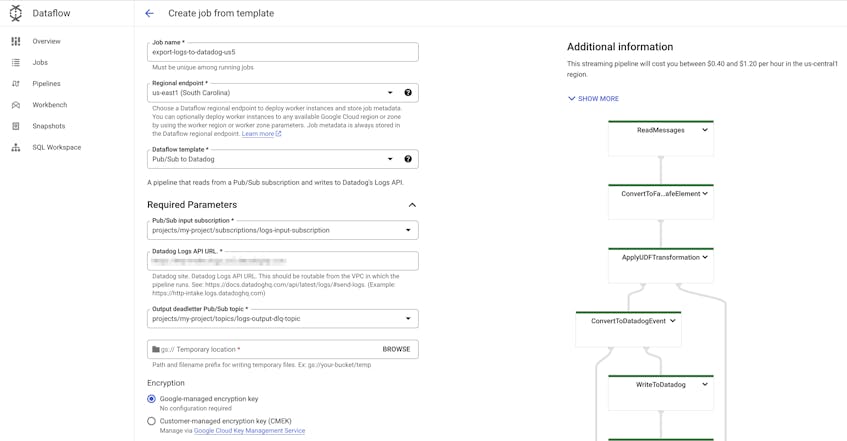Expand the ConvertToFa...afeElement node
The width and height of the screenshot is (847, 441).
pos(705,193)
